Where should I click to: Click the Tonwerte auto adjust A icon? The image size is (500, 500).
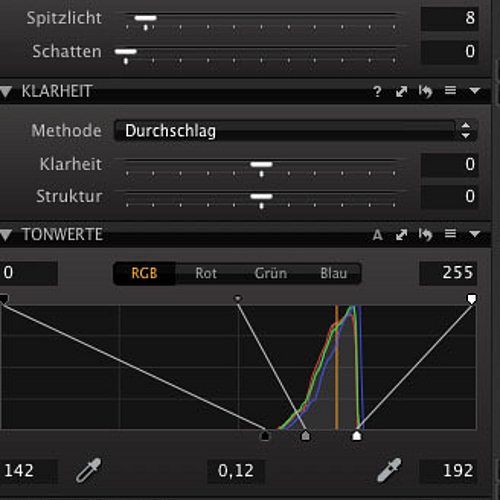pos(377,235)
